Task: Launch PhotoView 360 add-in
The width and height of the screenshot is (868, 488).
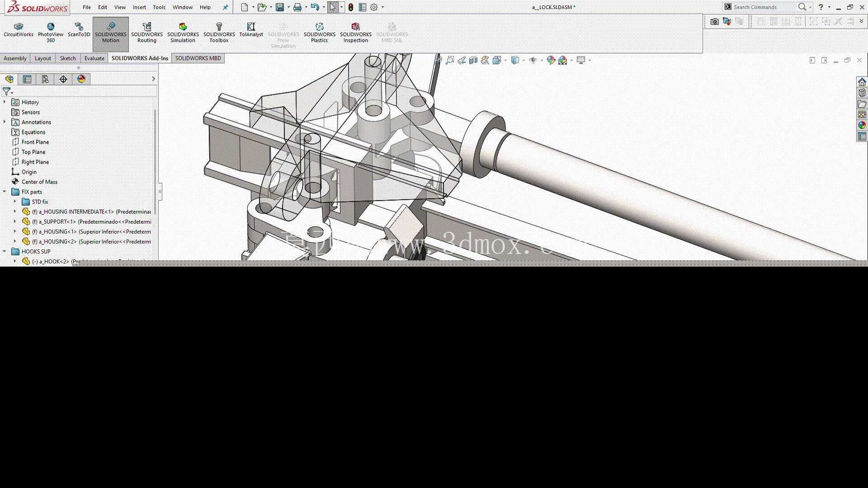Action: pos(51,33)
